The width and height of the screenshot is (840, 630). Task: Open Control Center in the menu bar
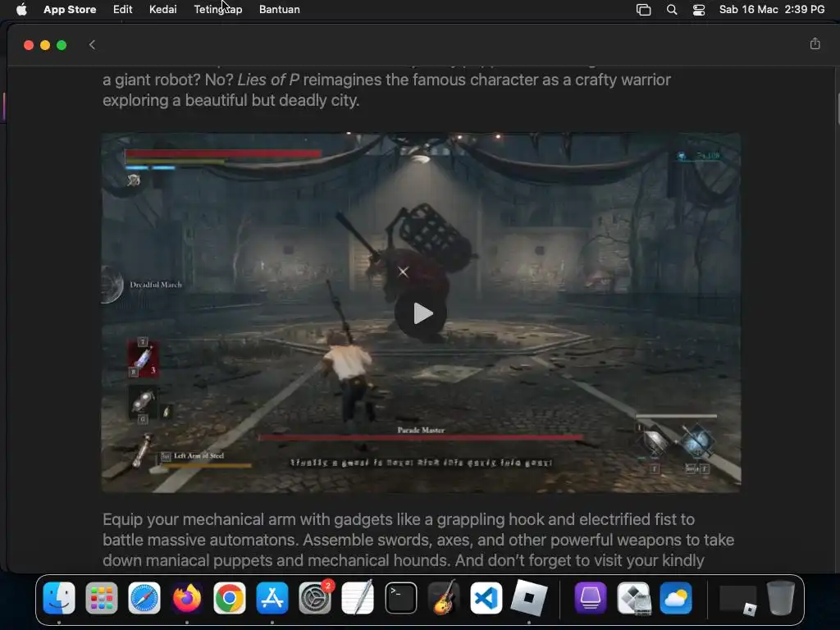(x=699, y=10)
